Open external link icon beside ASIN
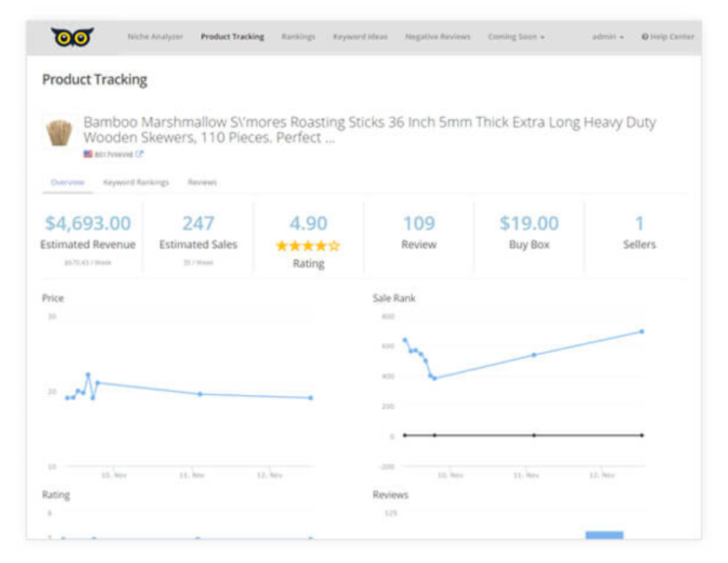The image size is (728, 563). click(140, 154)
